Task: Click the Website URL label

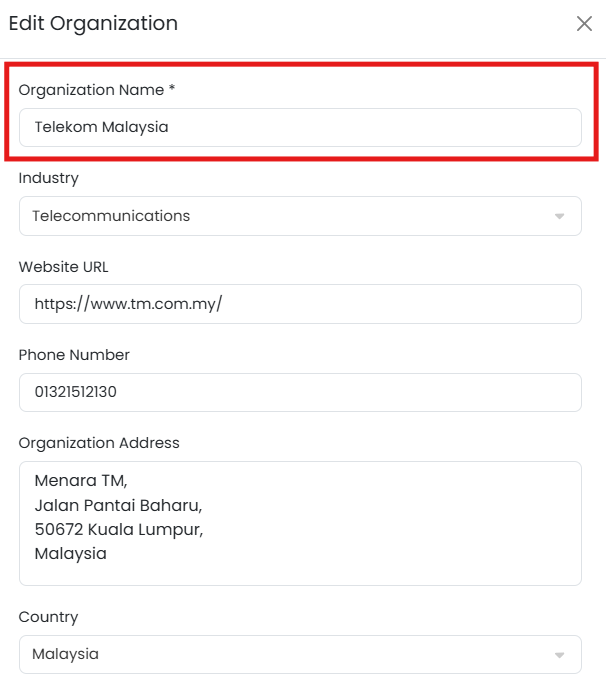Action: (63, 267)
